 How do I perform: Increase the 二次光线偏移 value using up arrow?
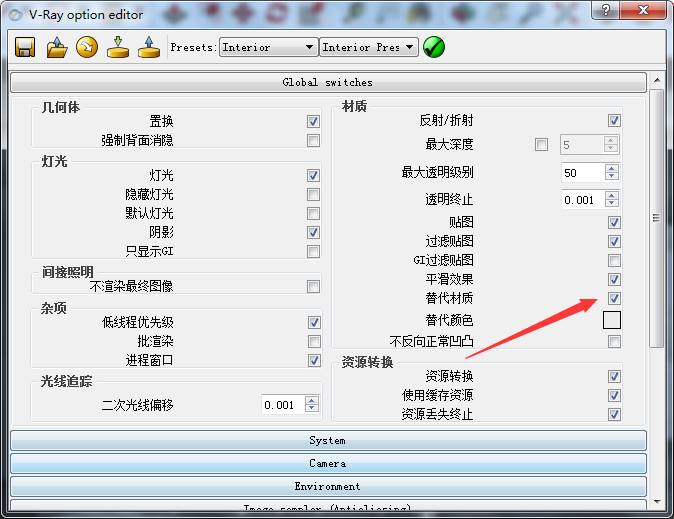coord(312,401)
